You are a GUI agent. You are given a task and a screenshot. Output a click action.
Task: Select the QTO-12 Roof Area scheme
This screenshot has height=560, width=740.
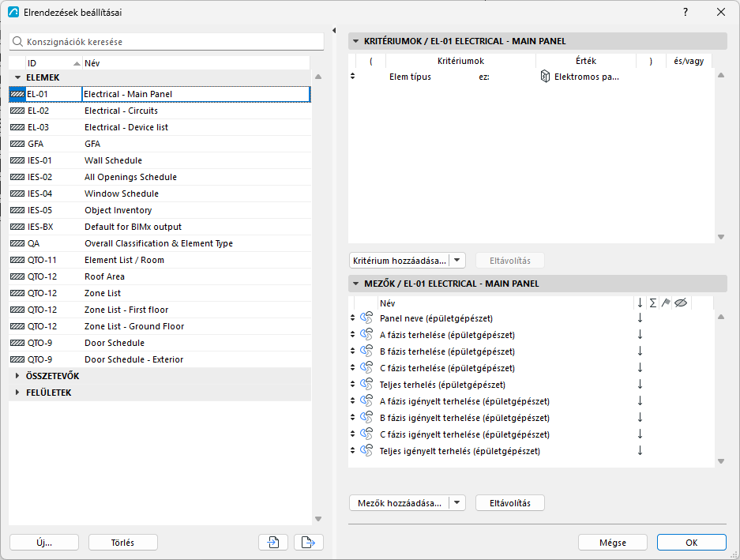pyautogui.click(x=160, y=276)
